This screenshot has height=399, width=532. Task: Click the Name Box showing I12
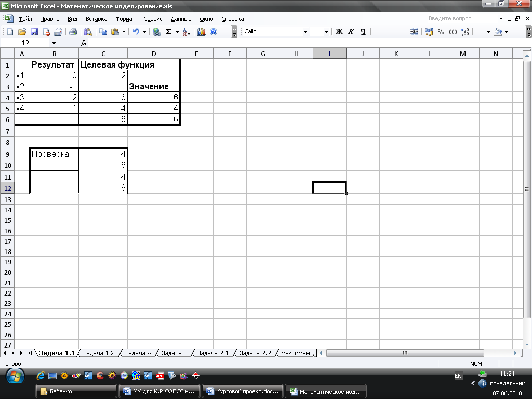[x=25, y=43]
